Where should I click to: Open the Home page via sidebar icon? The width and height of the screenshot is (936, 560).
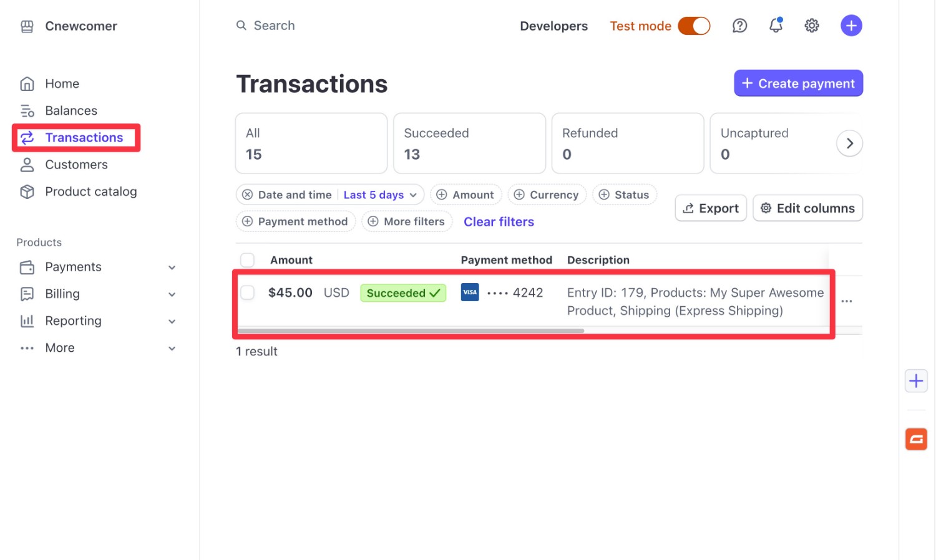[27, 83]
